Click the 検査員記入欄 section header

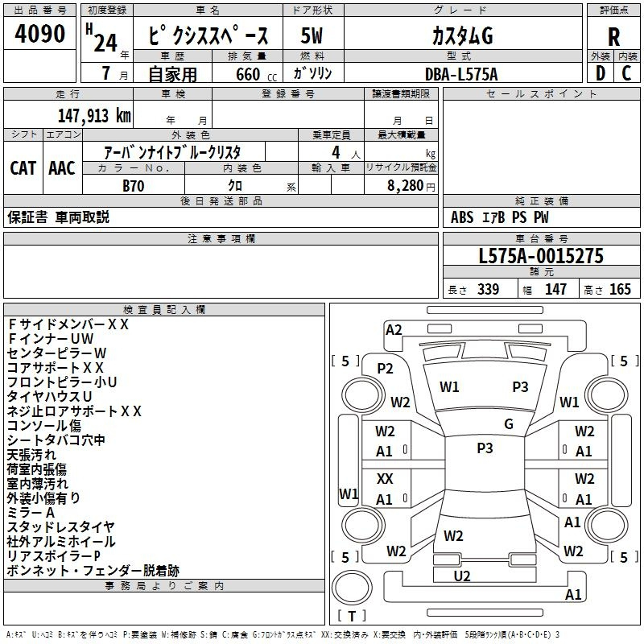[x=164, y=310]
